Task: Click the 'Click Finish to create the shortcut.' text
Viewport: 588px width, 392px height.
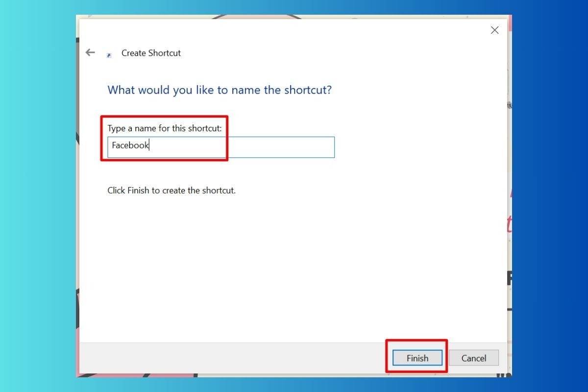Action: click(171, 190)
